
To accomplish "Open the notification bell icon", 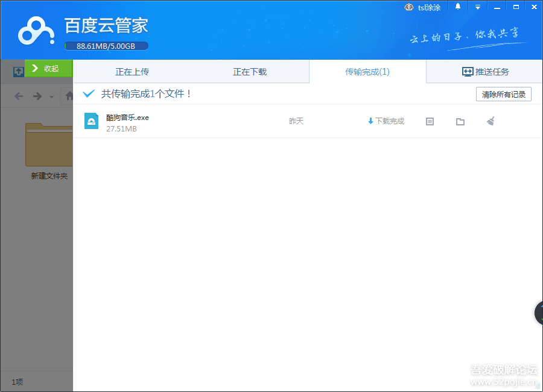I will (458, 7).
